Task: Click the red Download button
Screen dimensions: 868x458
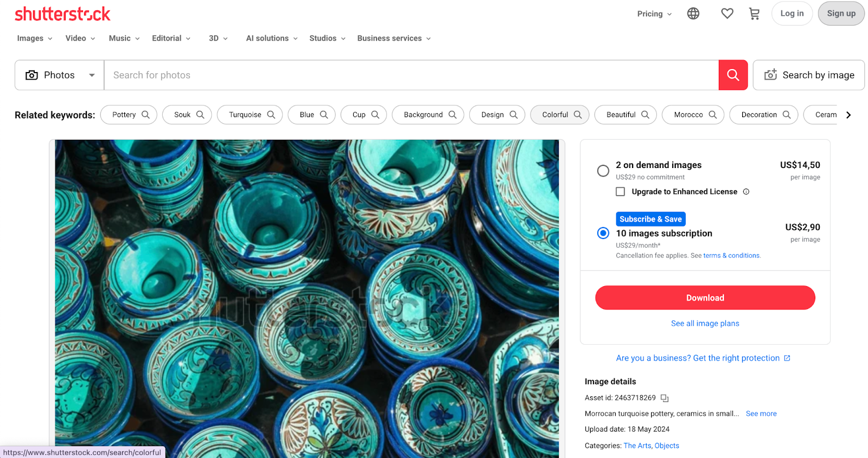Action: (x=705, y=298)
